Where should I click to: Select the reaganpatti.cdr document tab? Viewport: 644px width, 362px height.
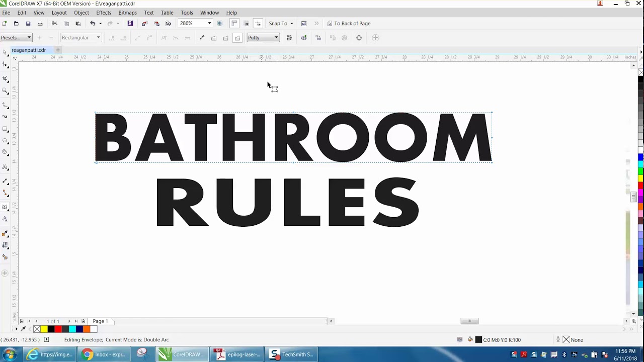(29, 50)
